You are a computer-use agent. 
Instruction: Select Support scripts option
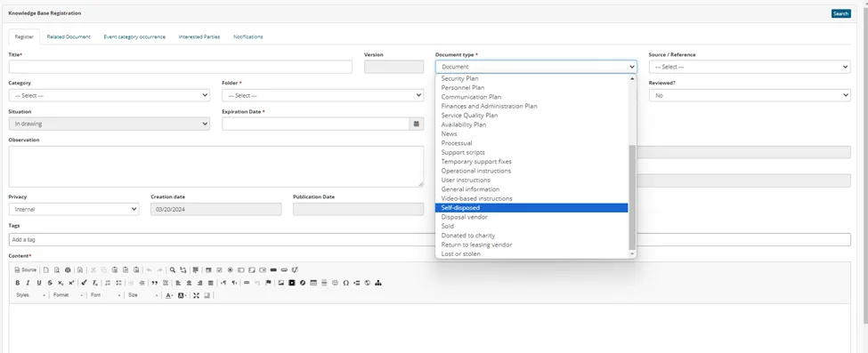pyautogui.click(x=532, y=152)
